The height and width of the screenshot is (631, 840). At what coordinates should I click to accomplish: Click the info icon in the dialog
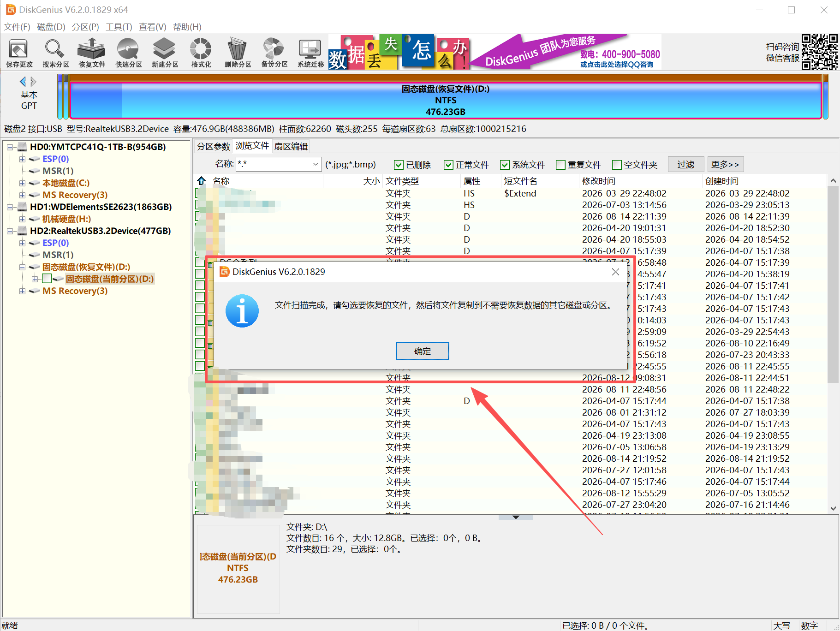tap(242, 311)
